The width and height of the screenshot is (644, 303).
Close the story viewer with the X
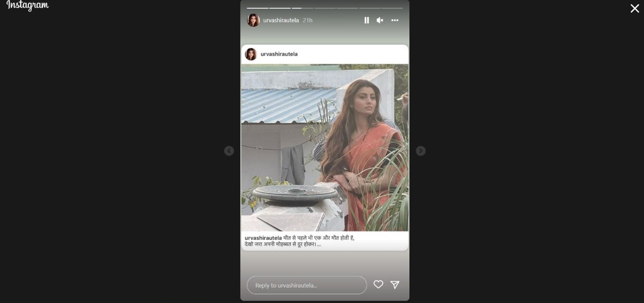635,8
